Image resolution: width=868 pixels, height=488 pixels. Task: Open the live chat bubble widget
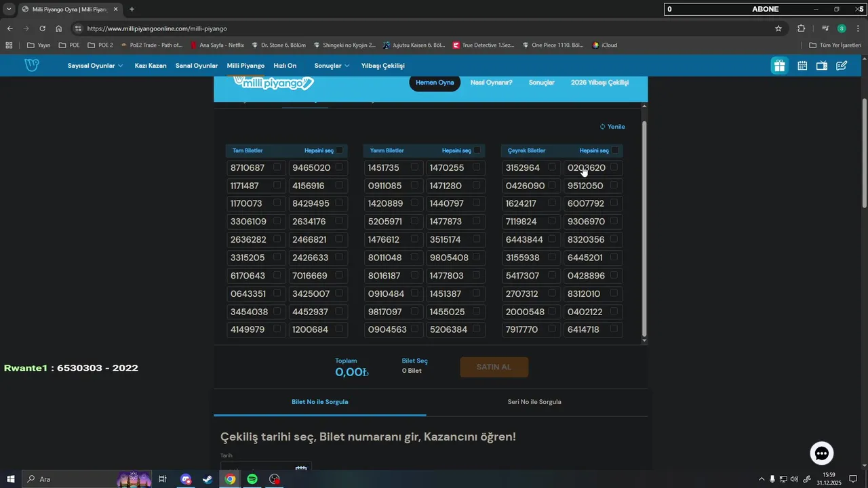(x=822, y=453)
